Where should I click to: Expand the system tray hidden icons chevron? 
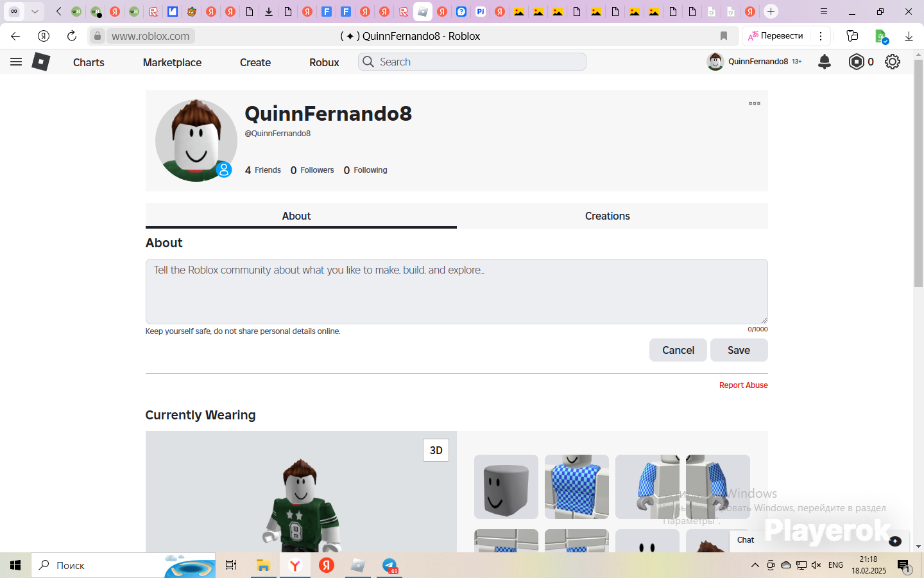[x=755, y=565]
